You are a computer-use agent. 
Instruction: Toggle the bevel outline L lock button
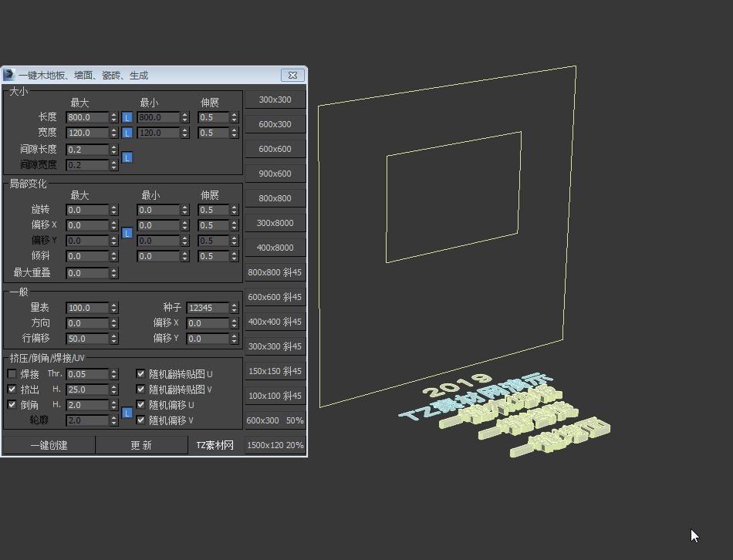(127, 413)
